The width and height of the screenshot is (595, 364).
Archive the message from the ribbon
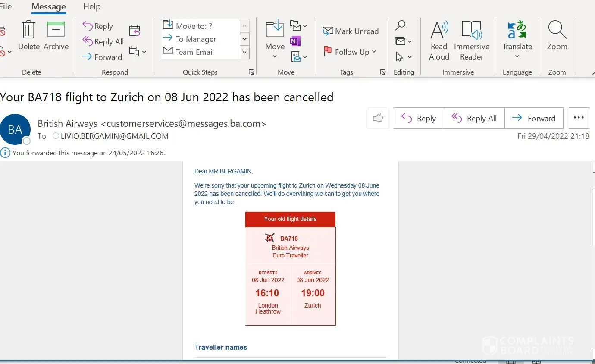click(56, 35)
